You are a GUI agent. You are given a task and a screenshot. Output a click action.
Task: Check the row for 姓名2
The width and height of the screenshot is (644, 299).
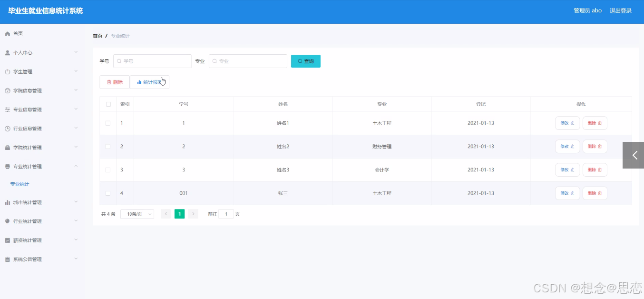tap(108, 147)
